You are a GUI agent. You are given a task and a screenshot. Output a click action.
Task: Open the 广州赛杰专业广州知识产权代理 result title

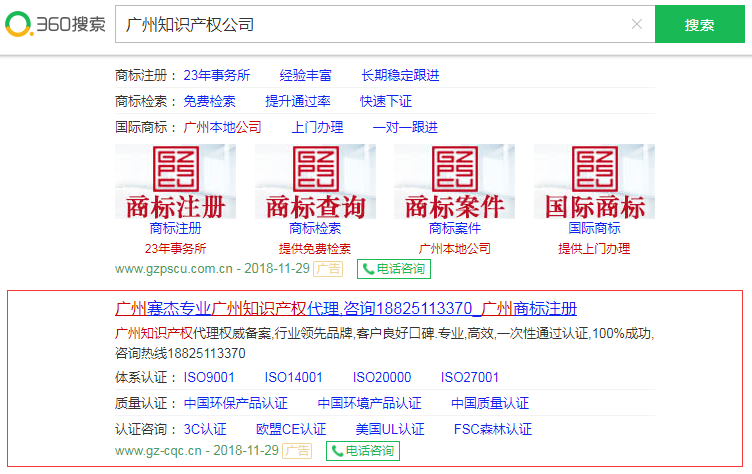(346, 308)
